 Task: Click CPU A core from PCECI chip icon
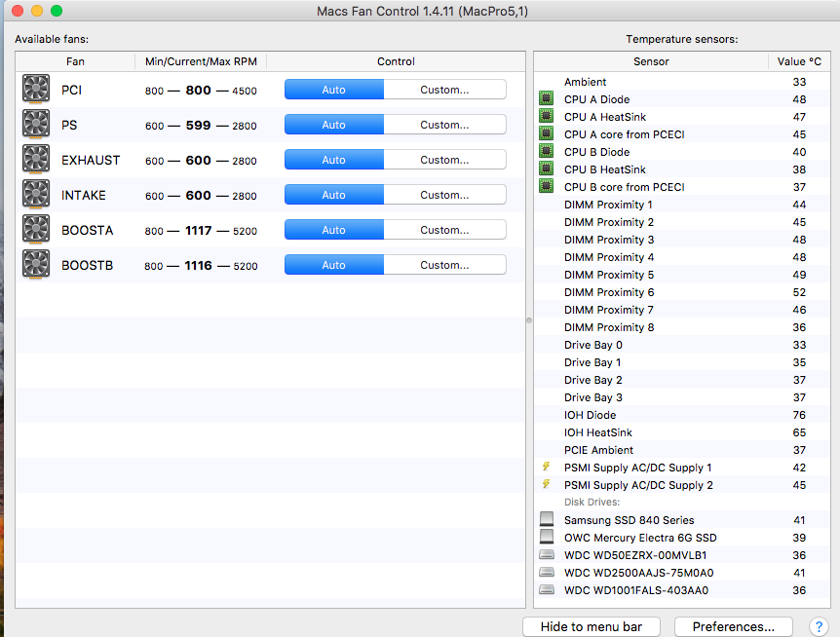[x=546, y=133]
